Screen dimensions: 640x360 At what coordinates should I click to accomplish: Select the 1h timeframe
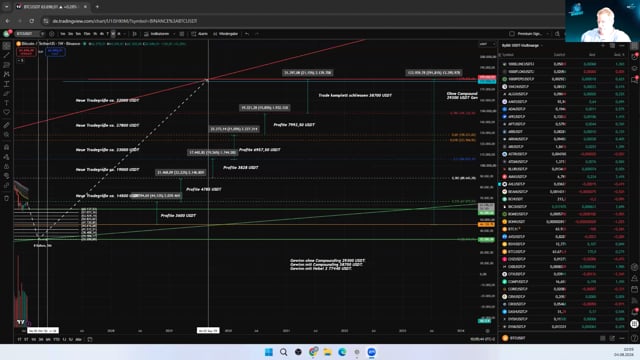[95, 34]
